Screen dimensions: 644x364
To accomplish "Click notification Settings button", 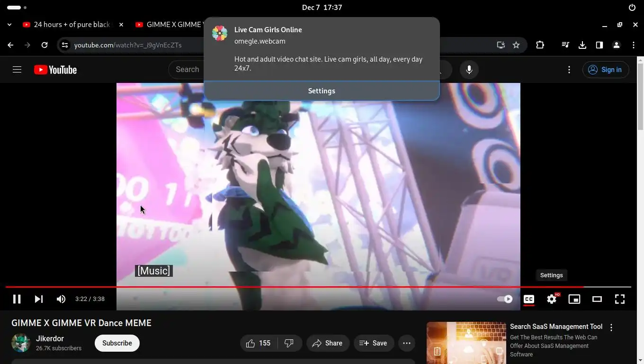I will (322, 91).
